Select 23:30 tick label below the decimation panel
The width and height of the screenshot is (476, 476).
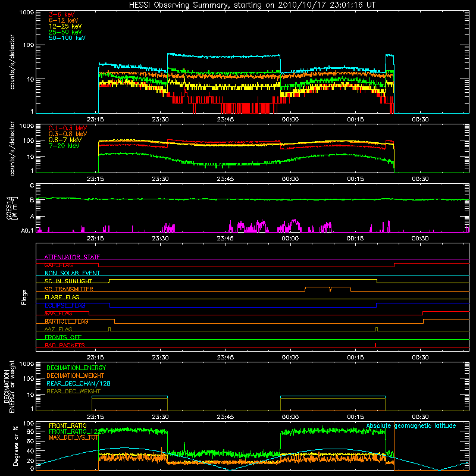tap(160, 417)
